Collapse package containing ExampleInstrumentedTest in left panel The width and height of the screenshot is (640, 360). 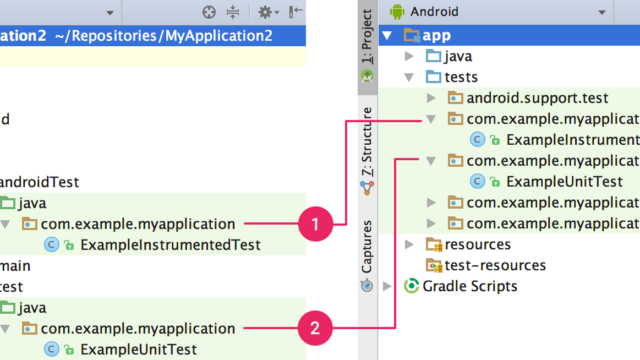(x=5, y=224)
